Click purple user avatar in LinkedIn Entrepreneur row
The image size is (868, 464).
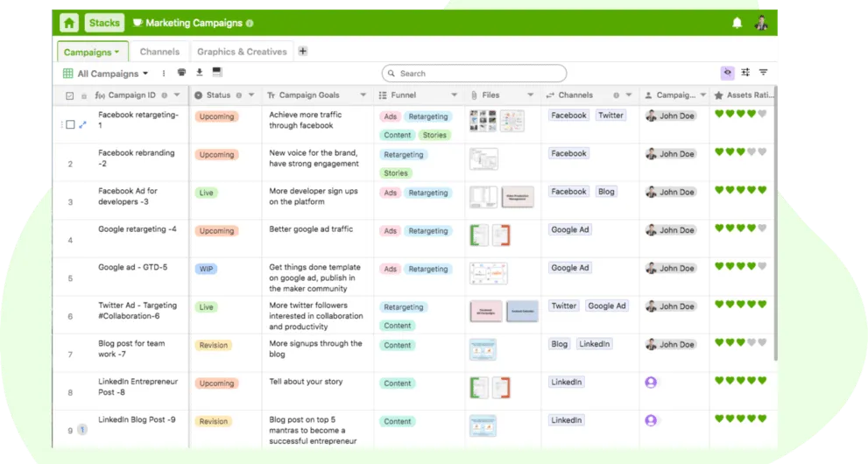coord(651,383)
